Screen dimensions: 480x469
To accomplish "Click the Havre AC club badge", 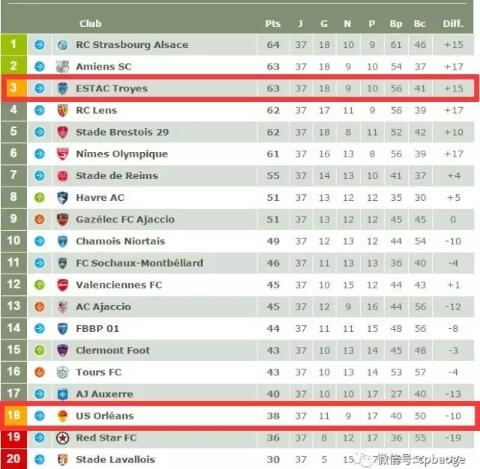I will click(62, 198).
